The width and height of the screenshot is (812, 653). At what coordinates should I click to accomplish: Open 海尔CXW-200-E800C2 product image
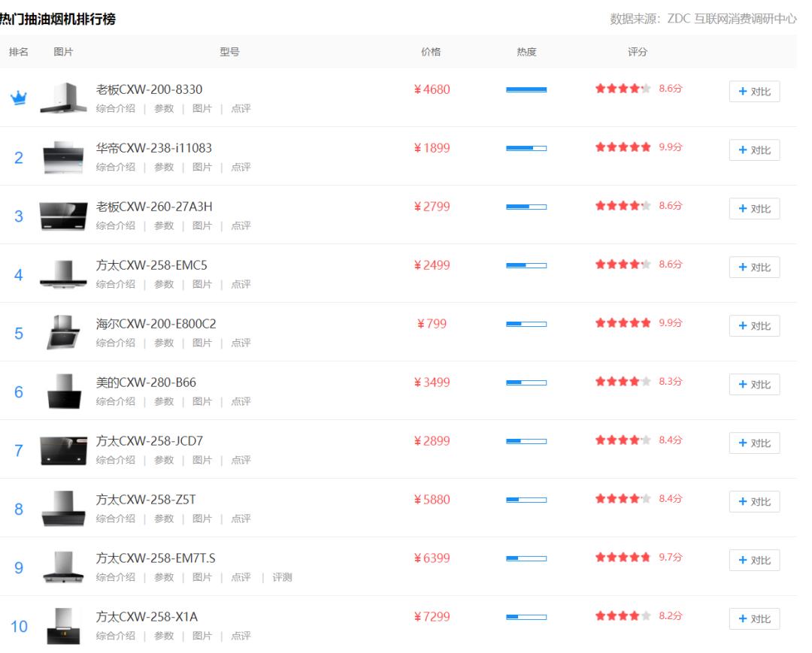click(x=64, y=332)
